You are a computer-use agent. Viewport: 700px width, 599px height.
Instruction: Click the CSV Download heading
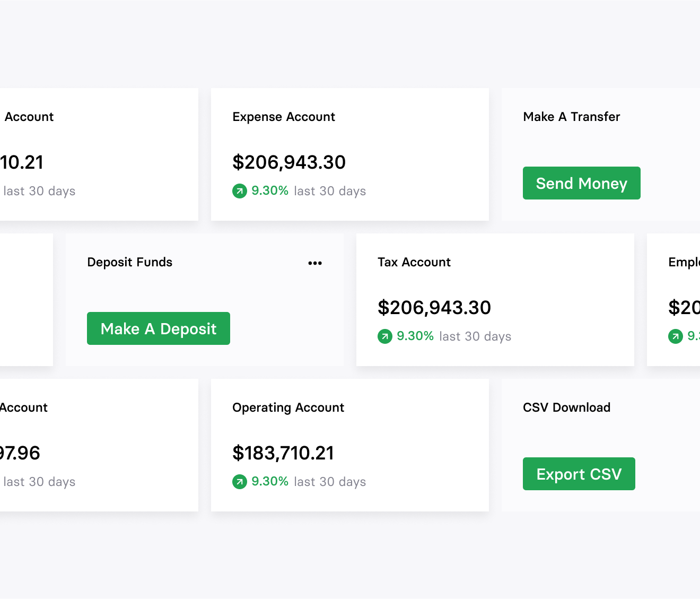pyautogui.click(x=566, y=407)
